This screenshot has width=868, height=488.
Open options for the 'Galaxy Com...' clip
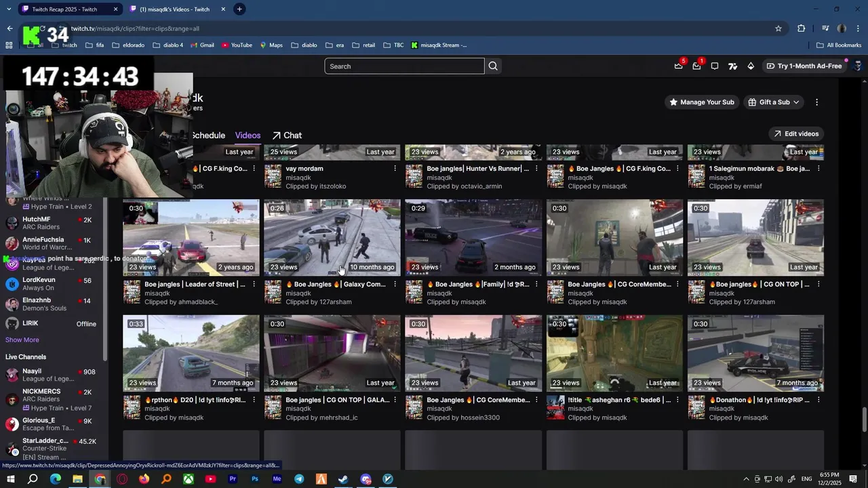(395, 285)
